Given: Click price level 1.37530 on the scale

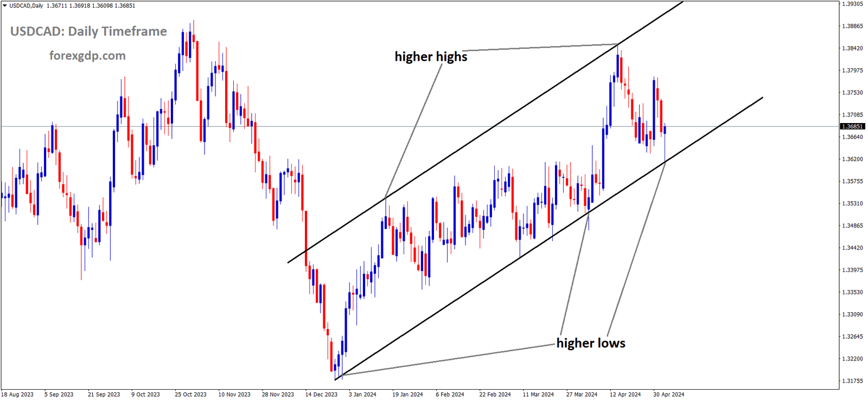Looking at the screenshot, I should [852, 93].
